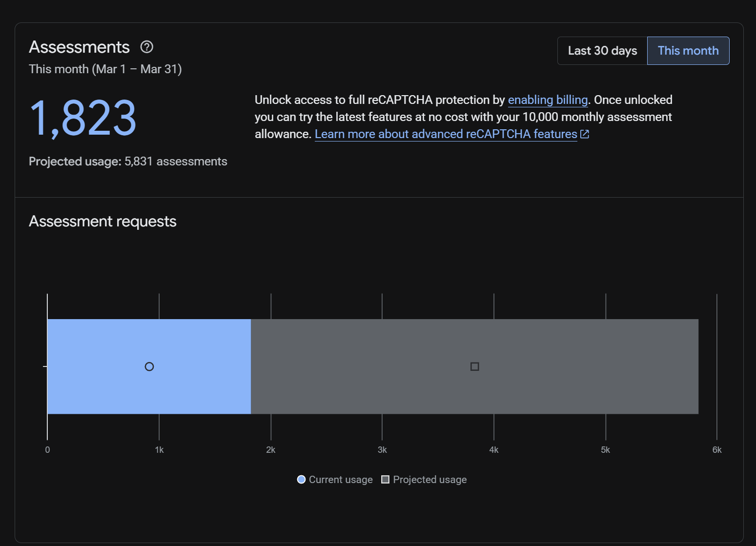
Task: Click the circle marker on the blue bar
Action: tap(149, 366)
